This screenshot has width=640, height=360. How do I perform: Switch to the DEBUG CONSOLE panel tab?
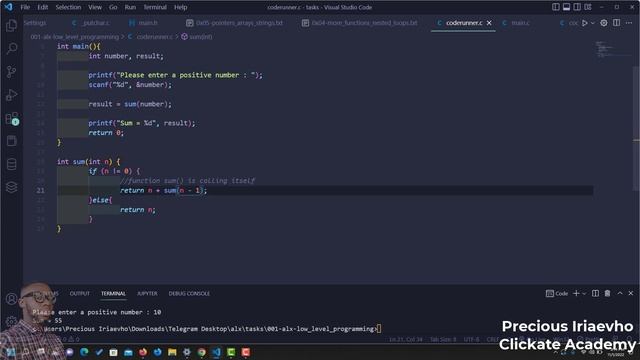click(189, 293)
